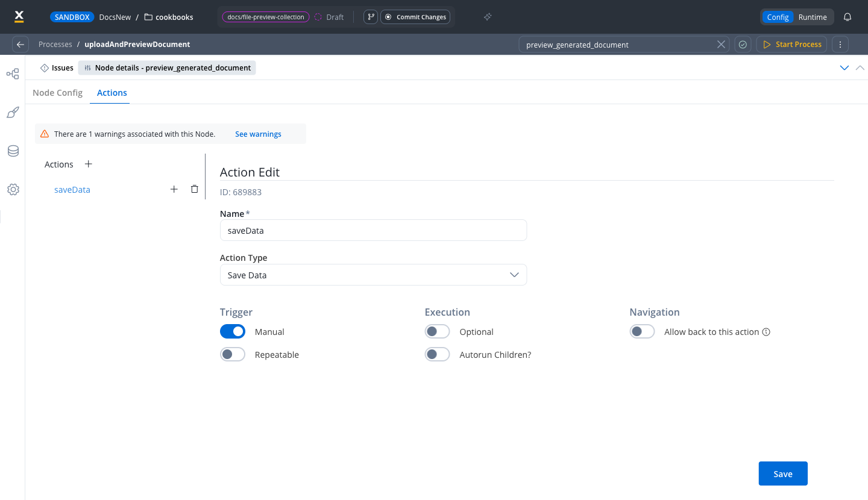The width and height of the screenshot is (868, 500).
Task: Enable Allow back to this action
Action: [643, 331]
